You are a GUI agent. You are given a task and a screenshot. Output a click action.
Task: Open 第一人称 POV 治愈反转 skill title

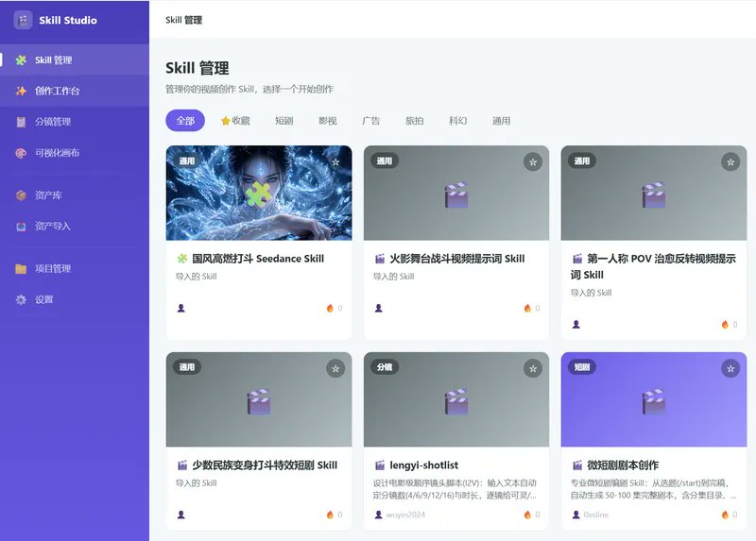coord(654,266)
